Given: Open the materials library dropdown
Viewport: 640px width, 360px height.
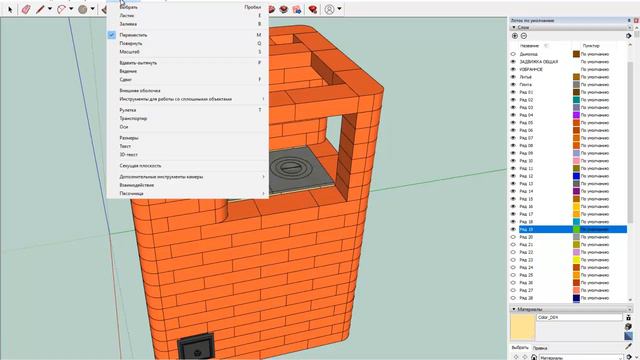Looking at the screenshot, I should (x=581, y=357).
